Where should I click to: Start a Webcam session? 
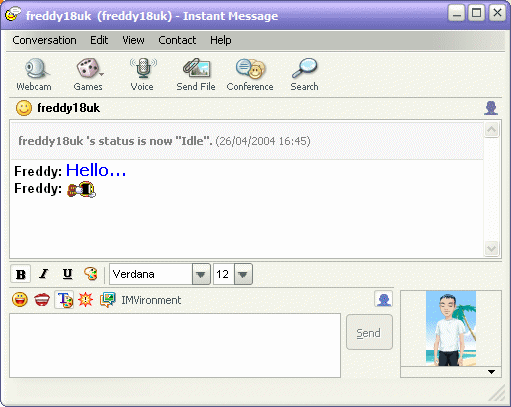point(34,75)
